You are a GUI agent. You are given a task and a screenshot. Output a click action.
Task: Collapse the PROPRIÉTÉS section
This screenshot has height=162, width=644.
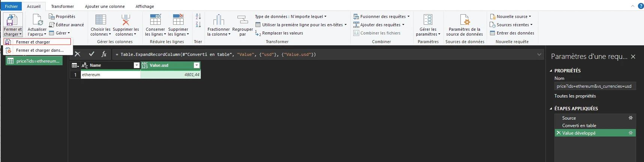[551, 70]
